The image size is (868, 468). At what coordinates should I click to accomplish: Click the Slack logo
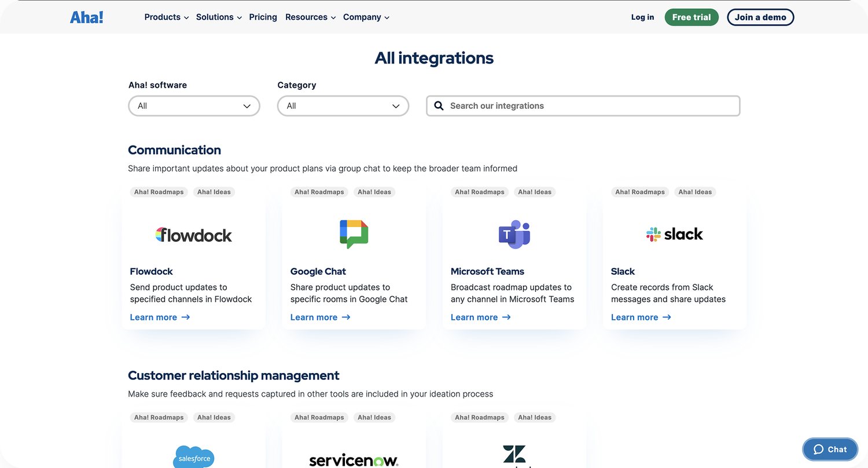coord(675,234)
